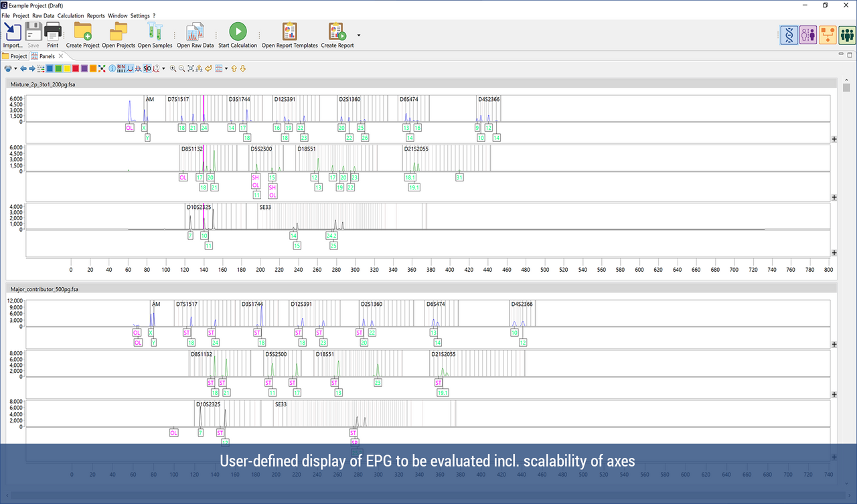This screenshot has width=857, height=504.
Task: Click the blue forward arrow icon
Action: 32,68
